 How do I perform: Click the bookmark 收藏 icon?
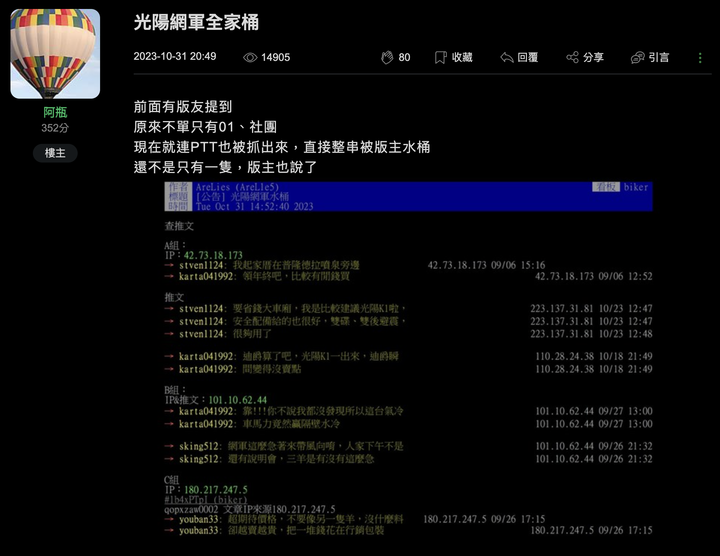[440, 57]
